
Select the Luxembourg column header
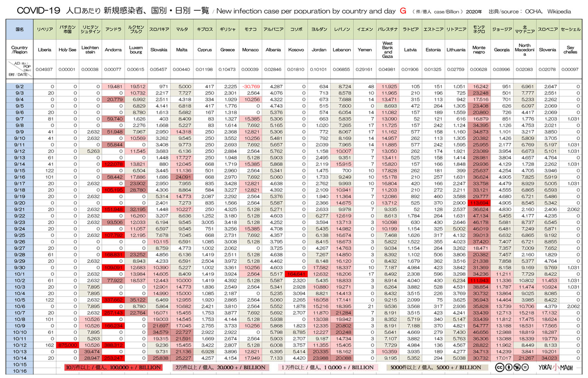click(x=136, y=49)
